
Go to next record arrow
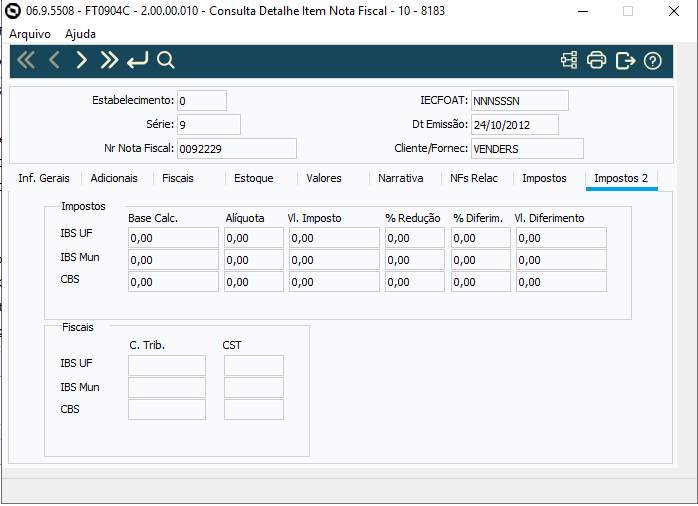(81, 60)
